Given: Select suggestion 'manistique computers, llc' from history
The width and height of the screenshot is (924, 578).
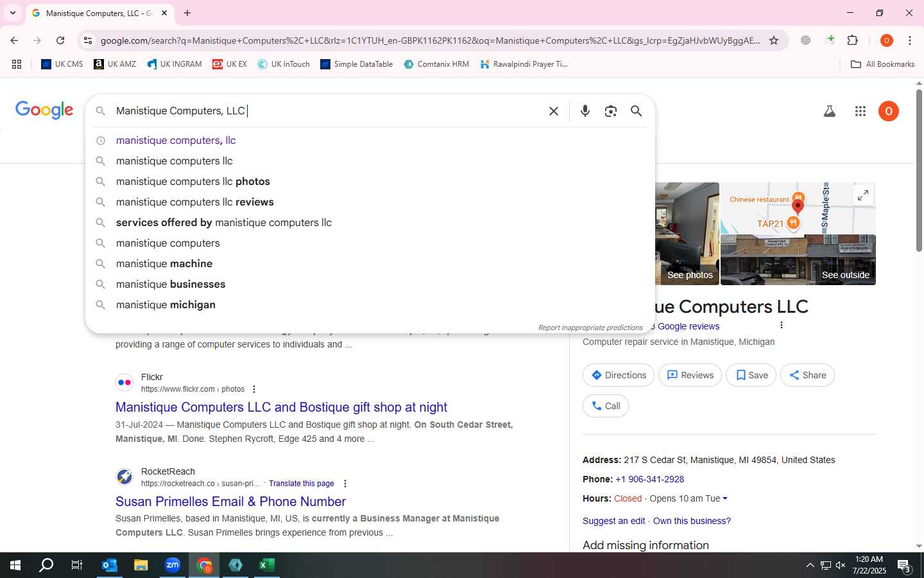Looking at the screenshot, I should (x=370, y=140).
